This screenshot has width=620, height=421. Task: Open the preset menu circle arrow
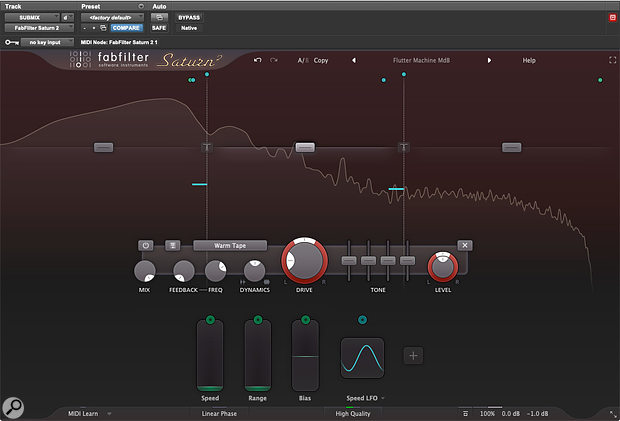coord(141,6)
